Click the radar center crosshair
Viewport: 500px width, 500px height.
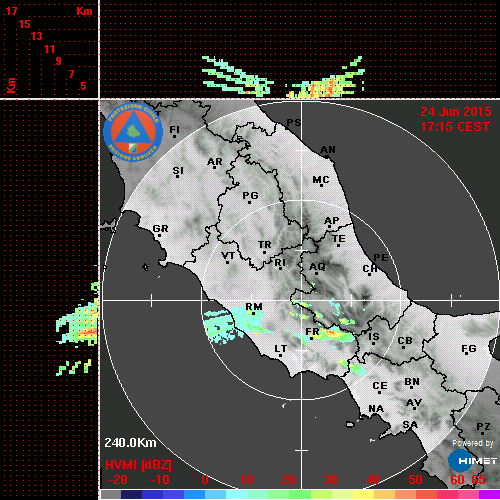click(x=301, y=300)
